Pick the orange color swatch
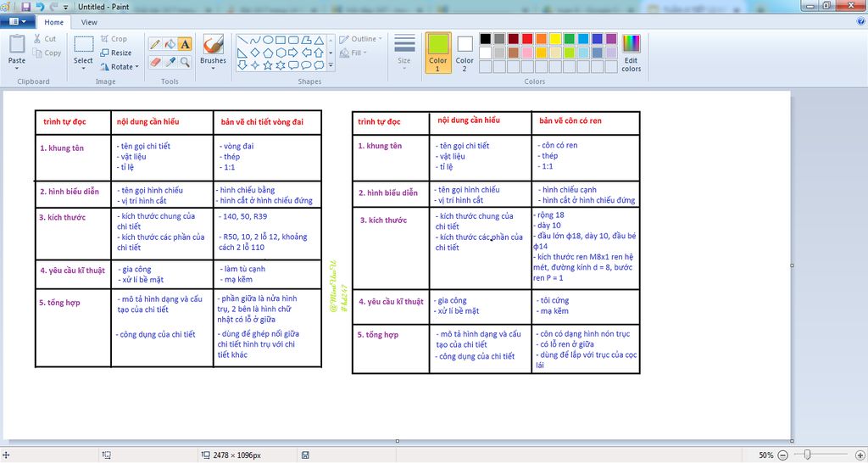This screenshot has height=463, width=868. point(542,39)
